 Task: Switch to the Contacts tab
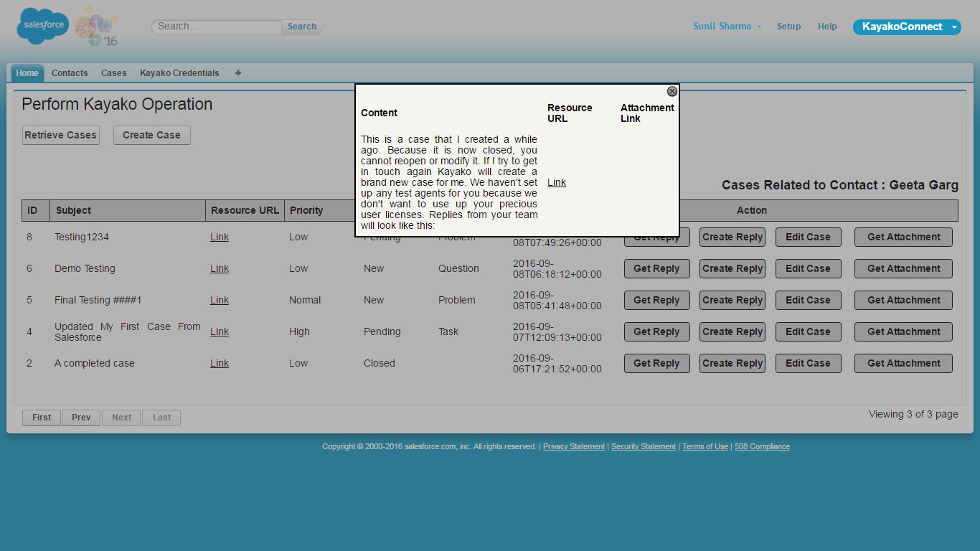click(x=70, y=73)
